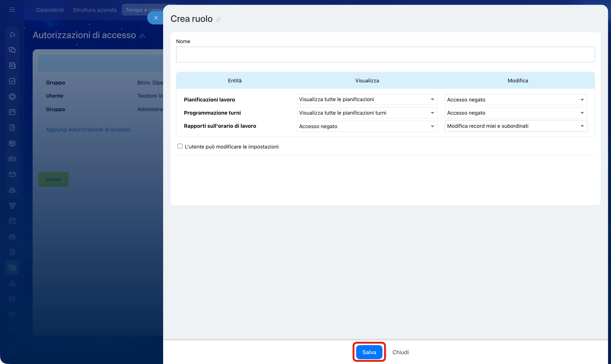Viewport: 611px width, 364px height.
Task: Close the Crea ruolo side panel
Action: (x=156, y=18)
